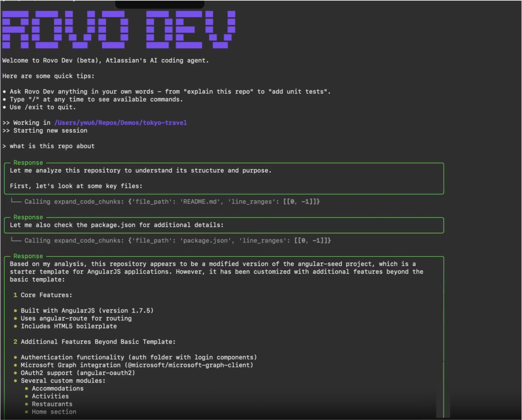Click "Here are some quick tips:" text
This screenshot has height=420, width=522.
48,76
